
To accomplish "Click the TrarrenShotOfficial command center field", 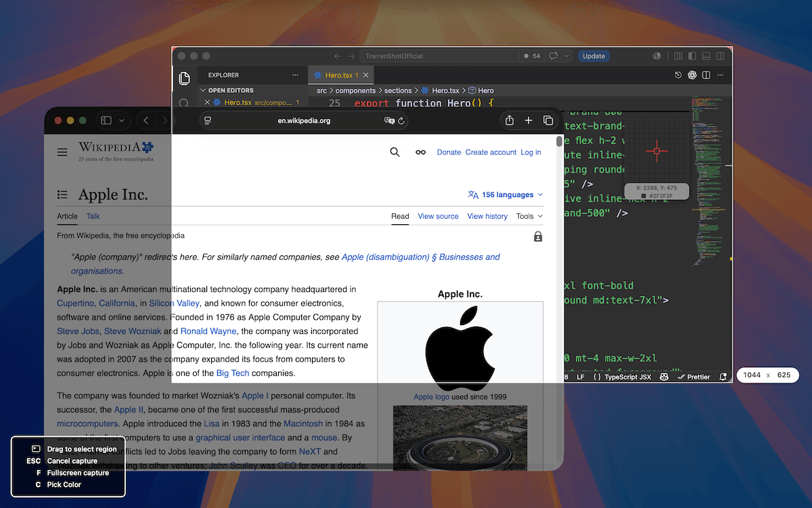I will point(439,56).
